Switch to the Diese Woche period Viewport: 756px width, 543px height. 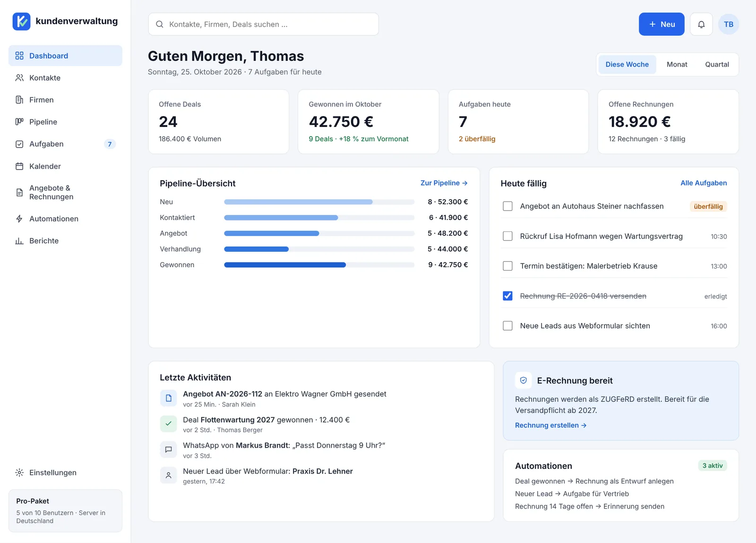point(627,64)
